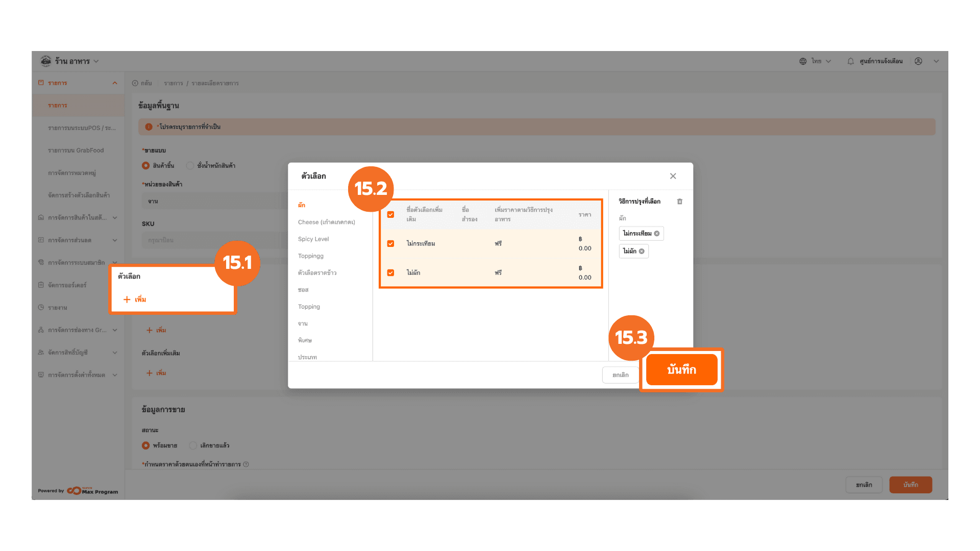Viewport: 980px width, 551px height.
Task: Close the ตัวเลือก dialog with X
Action: [673, 176]
